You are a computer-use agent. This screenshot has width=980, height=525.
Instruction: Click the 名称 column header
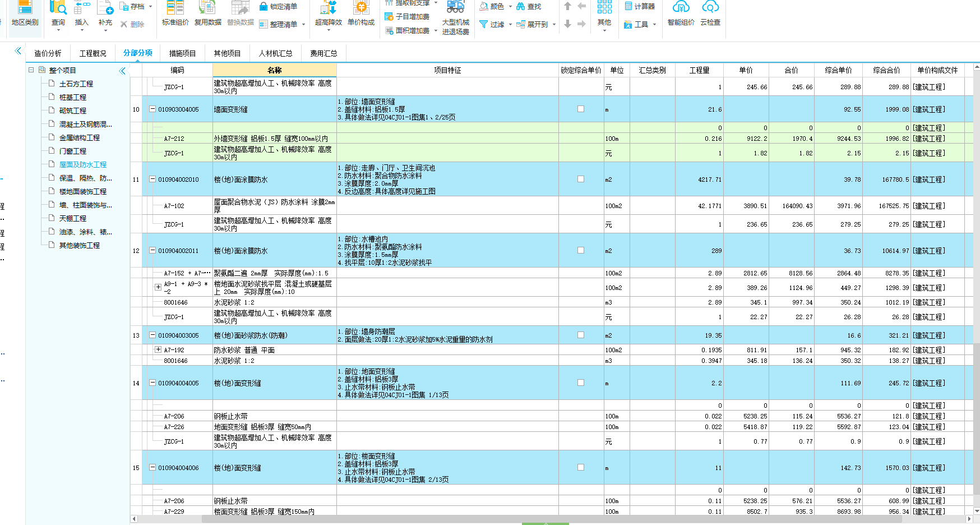point(274,70)
